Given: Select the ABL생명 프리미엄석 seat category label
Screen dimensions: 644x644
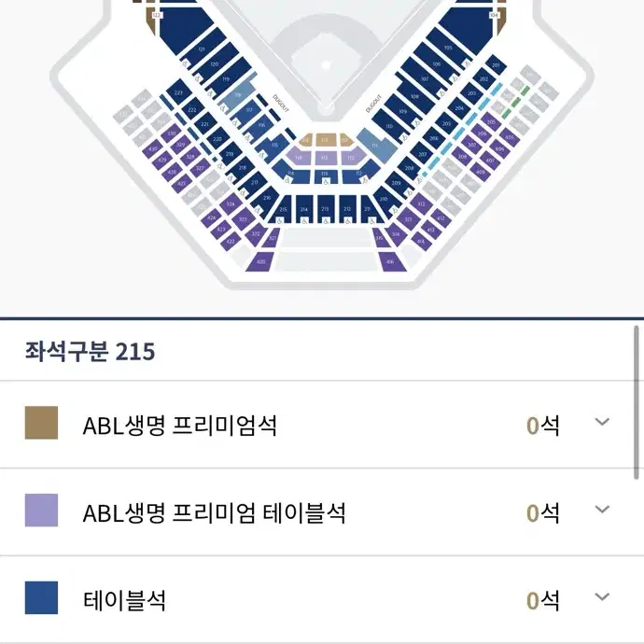Looking at the screenshot, I should 180,425.
